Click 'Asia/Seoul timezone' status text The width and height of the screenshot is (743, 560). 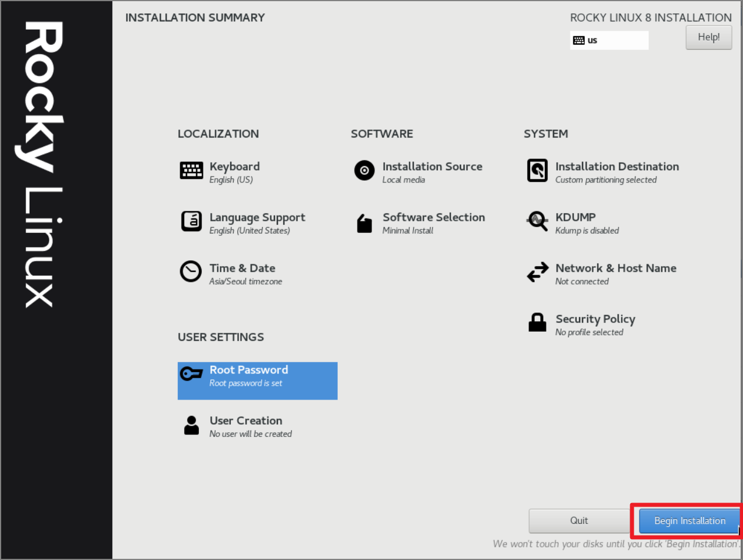(245, 282)
